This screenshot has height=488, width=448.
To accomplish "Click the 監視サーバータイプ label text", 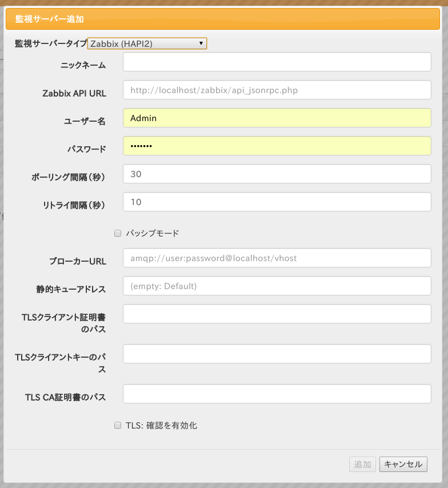I will 51,43.
